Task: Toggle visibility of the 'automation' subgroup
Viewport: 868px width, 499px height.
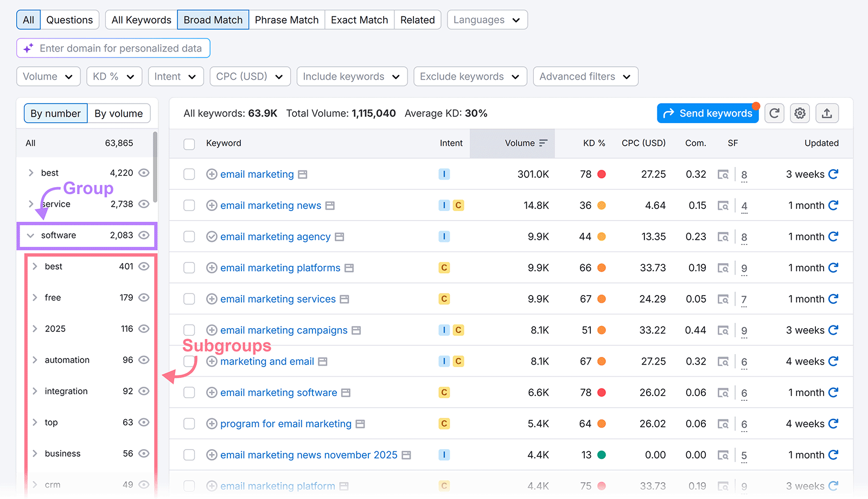Action: [x=144, y=360]
